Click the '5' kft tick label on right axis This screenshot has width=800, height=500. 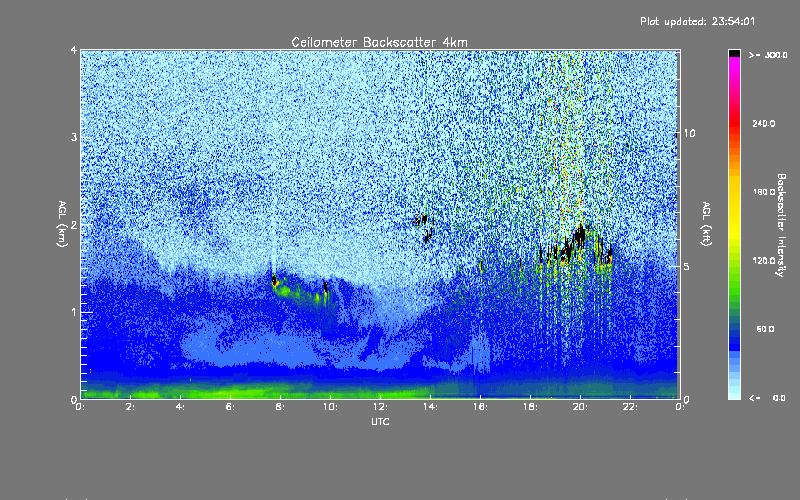[x=687, y=267]
